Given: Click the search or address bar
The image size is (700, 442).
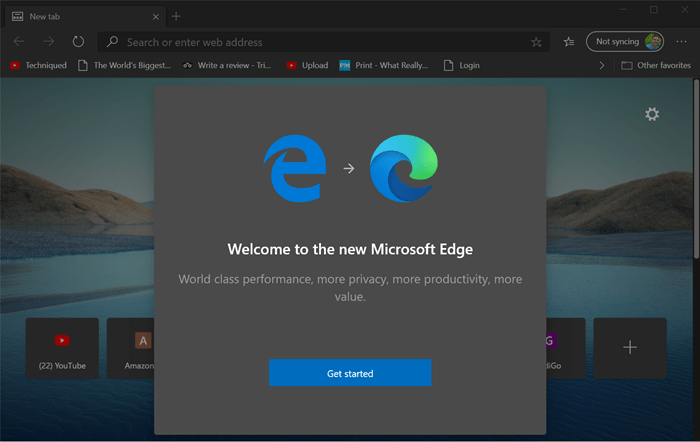Looking at the screenshot, I should click(x=324, y=42).
